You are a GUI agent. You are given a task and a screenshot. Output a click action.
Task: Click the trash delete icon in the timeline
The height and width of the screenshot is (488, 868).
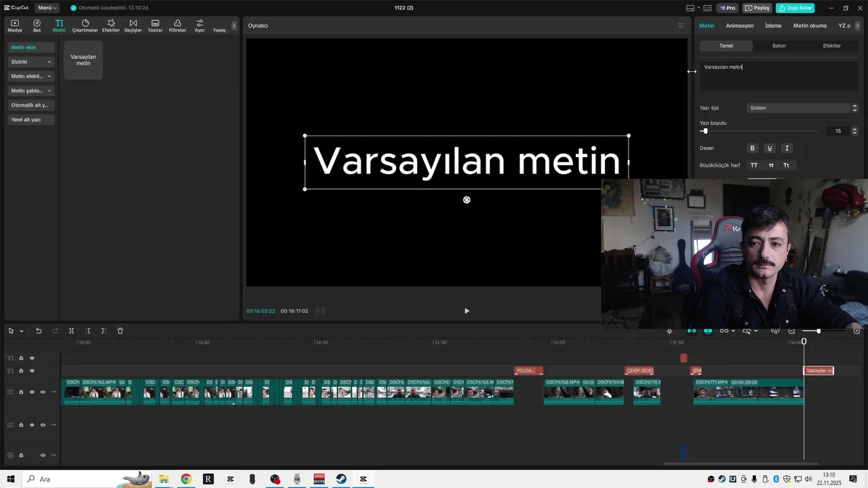click(120, 331)
